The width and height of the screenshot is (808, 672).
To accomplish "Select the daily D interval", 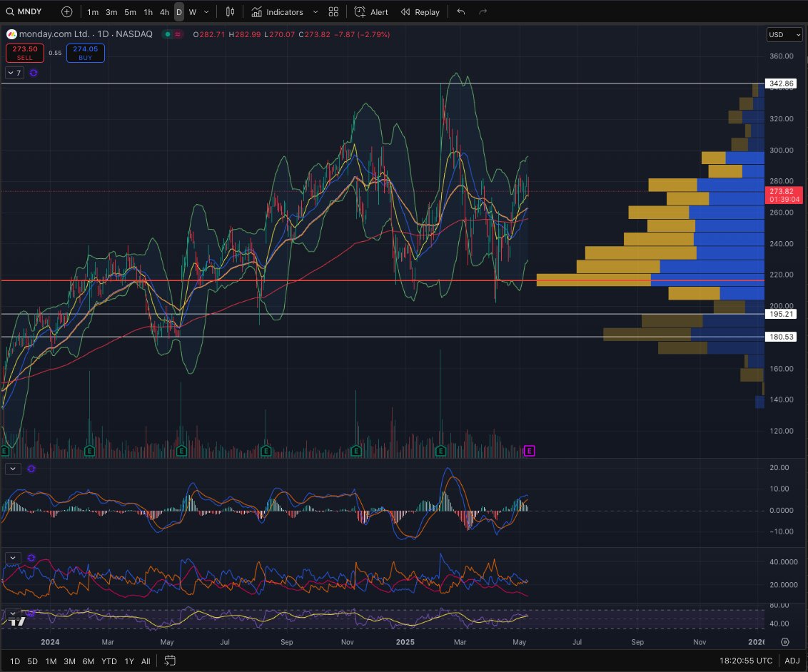I will (179, 12).
